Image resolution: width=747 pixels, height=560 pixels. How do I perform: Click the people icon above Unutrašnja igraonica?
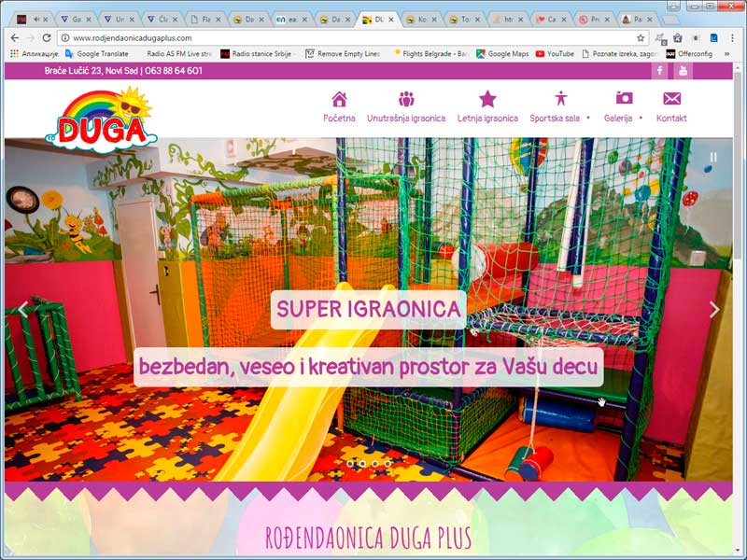(406, 99)
